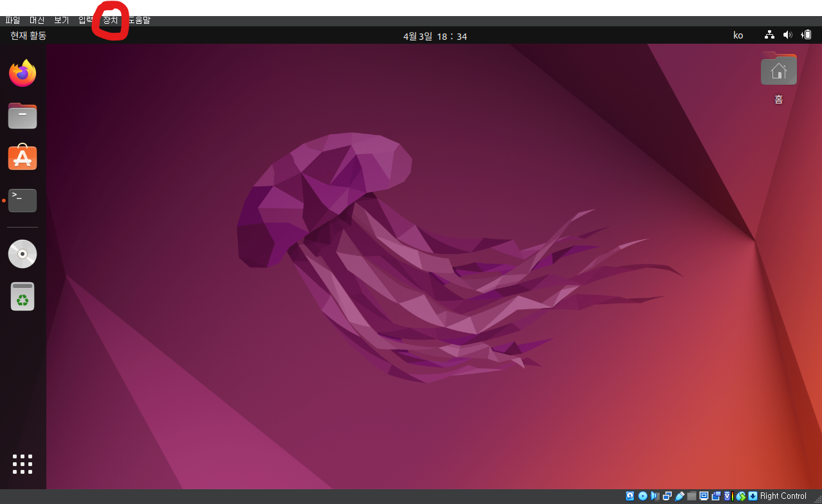
Task: Open the Trash from the dock
Action: tap(23, 296)
